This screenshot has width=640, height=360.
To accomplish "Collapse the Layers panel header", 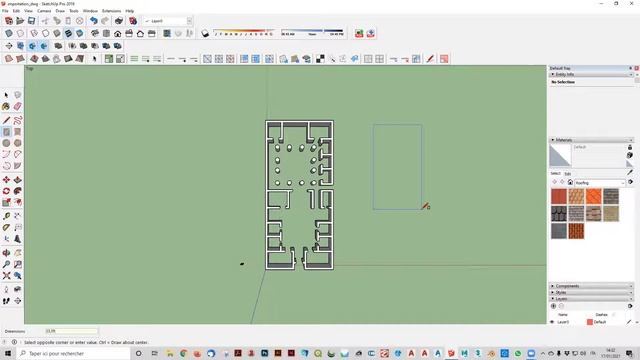I will (x=590, y=299).
